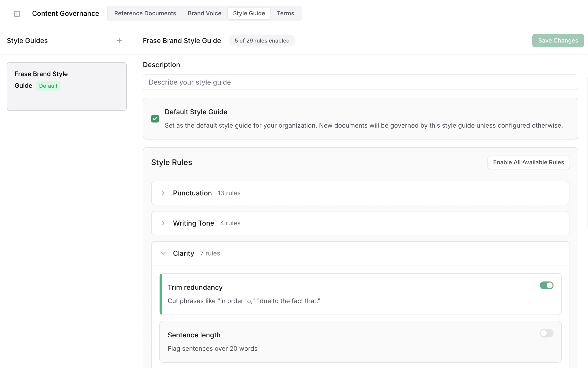Uncheck the Default Style Guide checkbox
Screen dimensions: 588x368
tap(155, 119)
